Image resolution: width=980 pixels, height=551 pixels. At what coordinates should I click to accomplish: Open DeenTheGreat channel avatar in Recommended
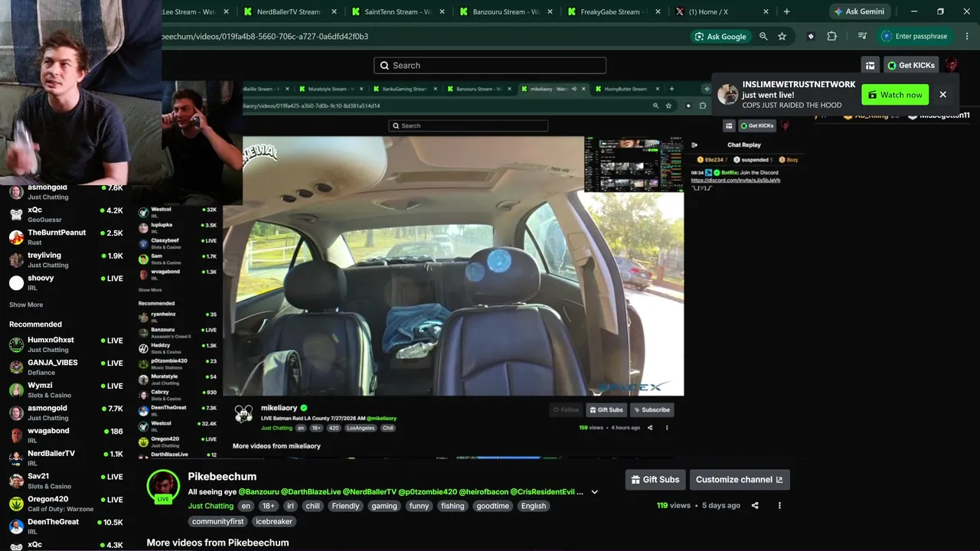[x=16, y=527]
